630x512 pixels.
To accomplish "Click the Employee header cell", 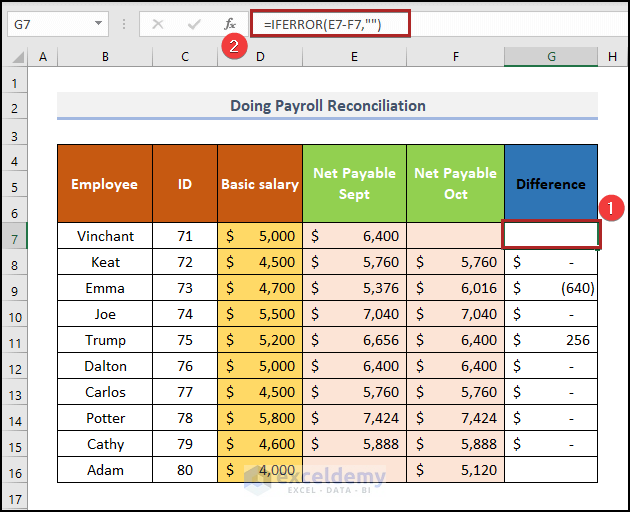I will pyautogui.click(x=105, y=184).
